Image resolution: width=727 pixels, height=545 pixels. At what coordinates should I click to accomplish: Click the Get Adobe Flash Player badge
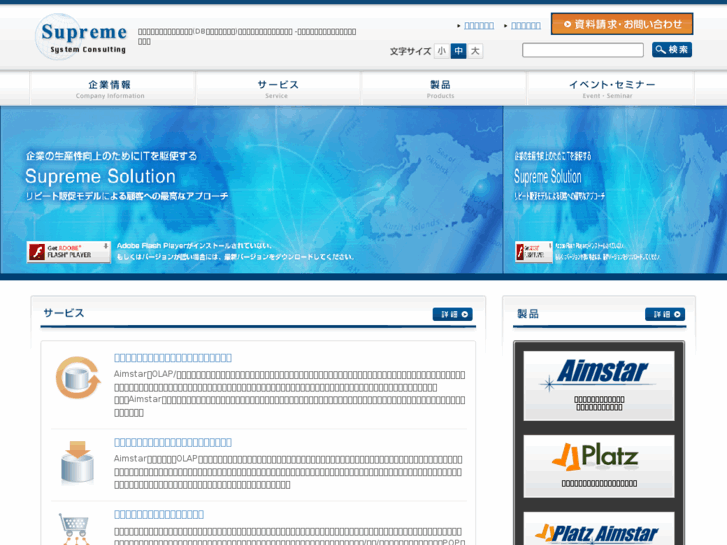[69, 252]
